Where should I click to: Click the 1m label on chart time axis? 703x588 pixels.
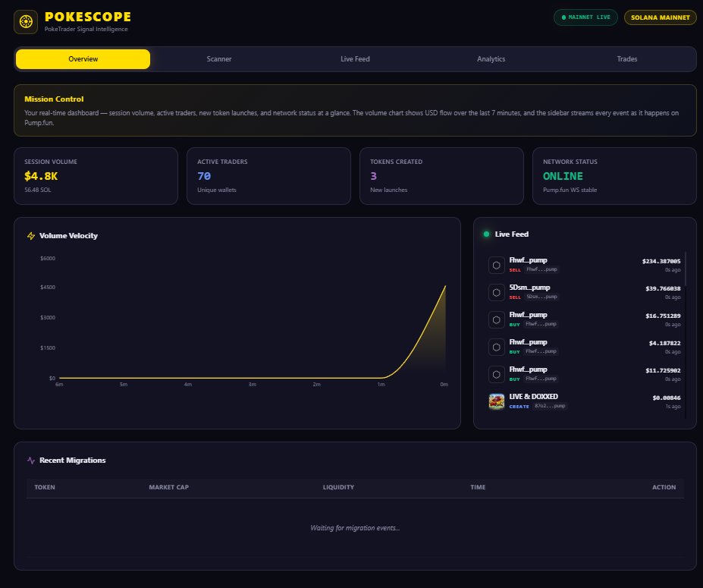click(x=381, y=385)
